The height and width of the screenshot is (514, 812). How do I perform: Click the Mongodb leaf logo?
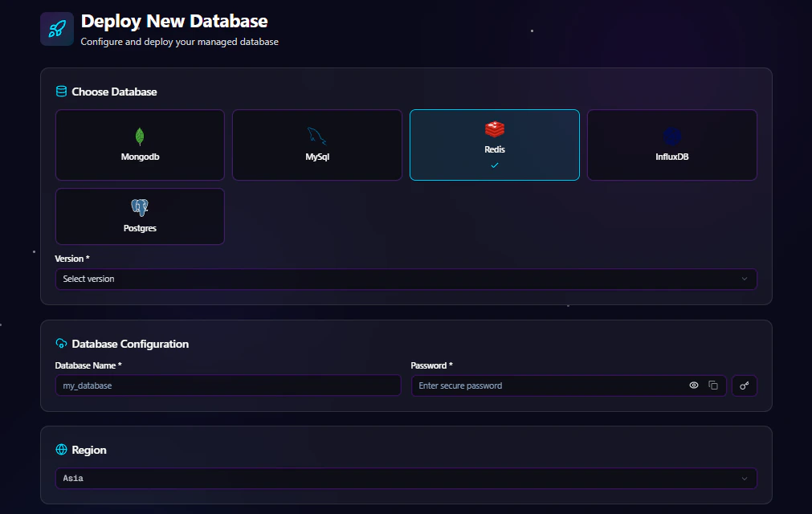point(140,137)
